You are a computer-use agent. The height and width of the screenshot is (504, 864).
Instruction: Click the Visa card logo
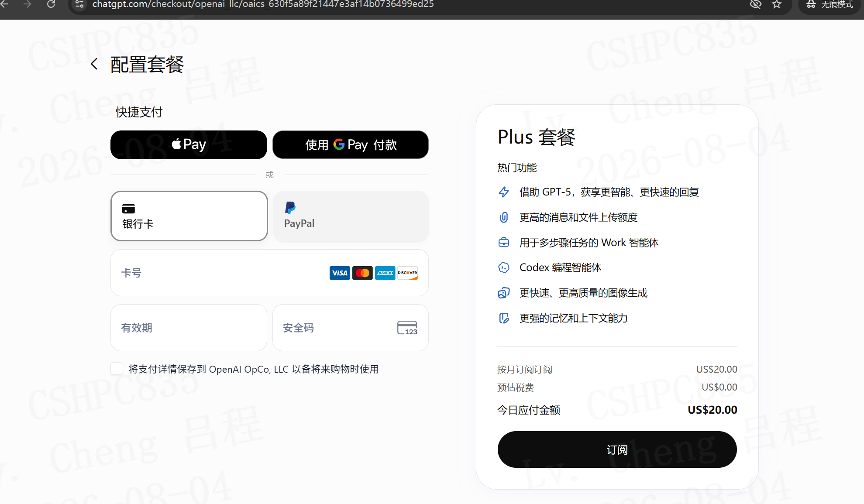click(x=340, y=273)
